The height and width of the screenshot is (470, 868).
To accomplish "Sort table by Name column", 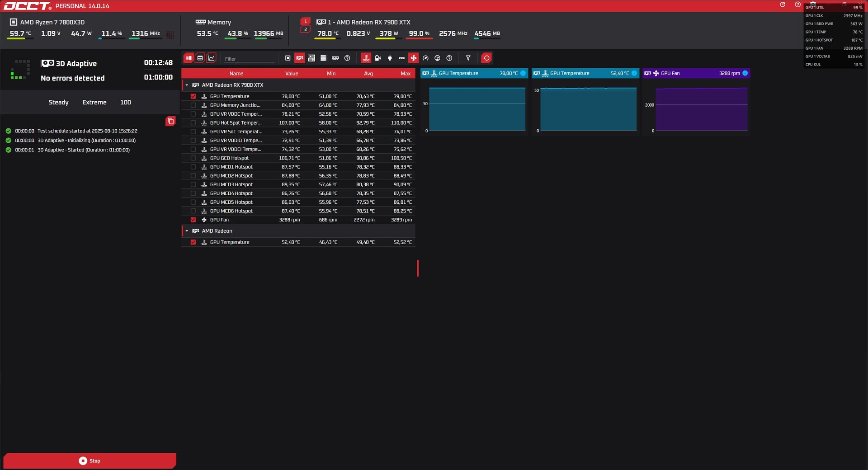I will tap(236, 73).
